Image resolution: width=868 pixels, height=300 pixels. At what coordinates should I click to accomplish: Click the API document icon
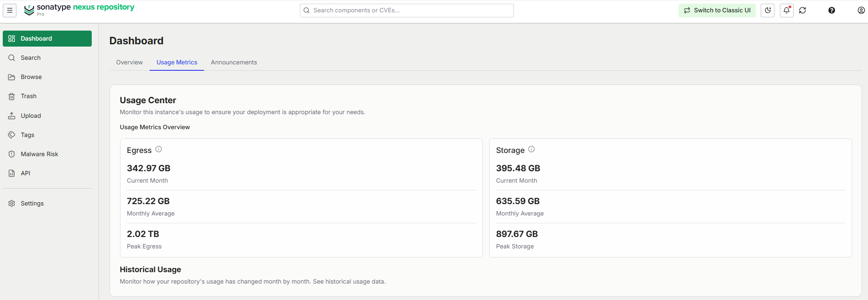[12, 174]
